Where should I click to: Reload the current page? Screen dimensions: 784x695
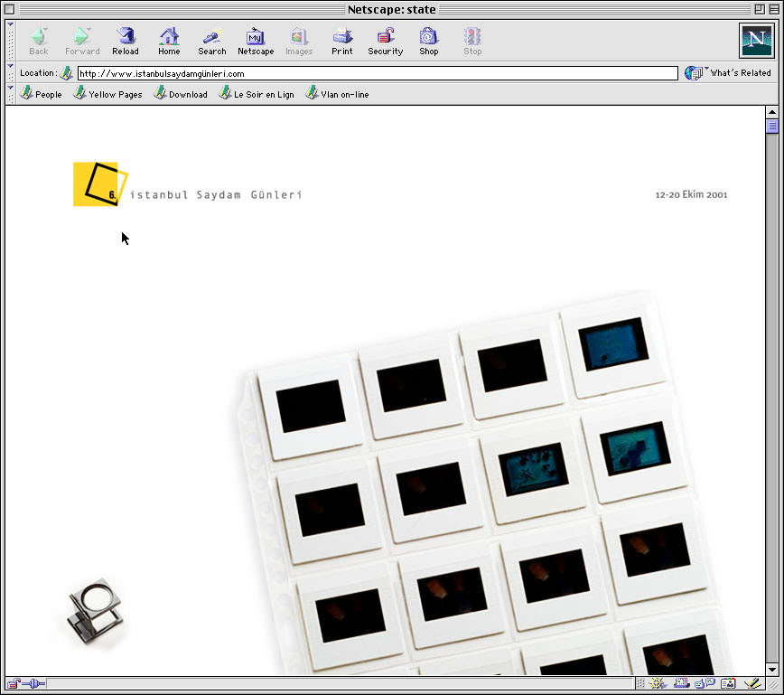click(x=126, y=41)
